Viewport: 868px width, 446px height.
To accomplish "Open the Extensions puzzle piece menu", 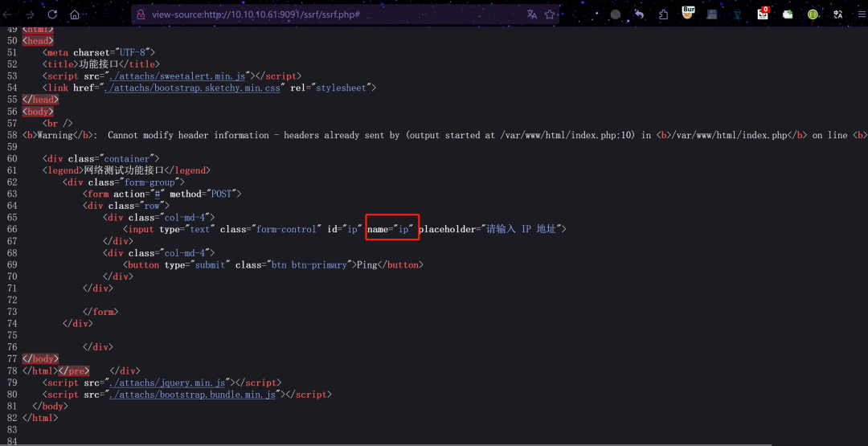I will tap(663, 14).
